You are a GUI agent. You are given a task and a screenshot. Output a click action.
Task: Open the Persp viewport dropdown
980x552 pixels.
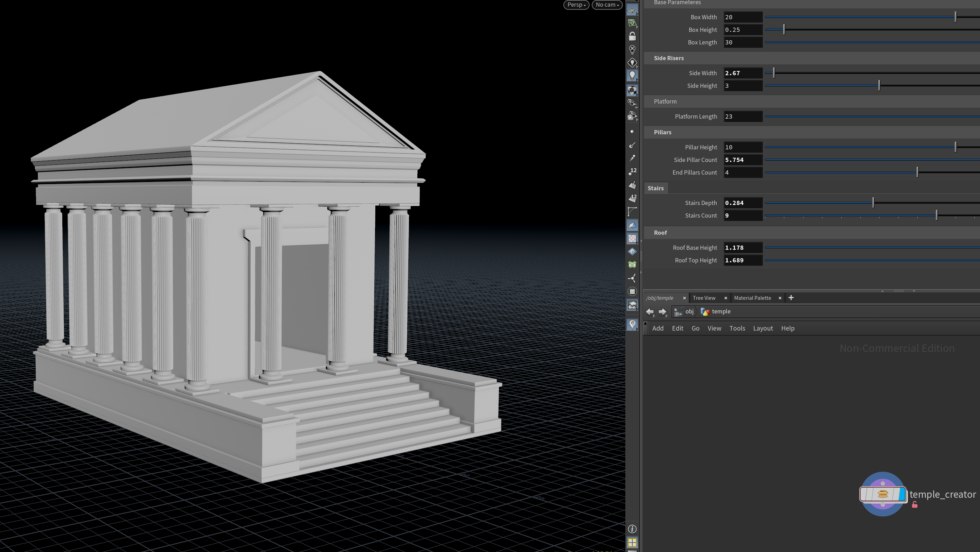pos(576,5)
